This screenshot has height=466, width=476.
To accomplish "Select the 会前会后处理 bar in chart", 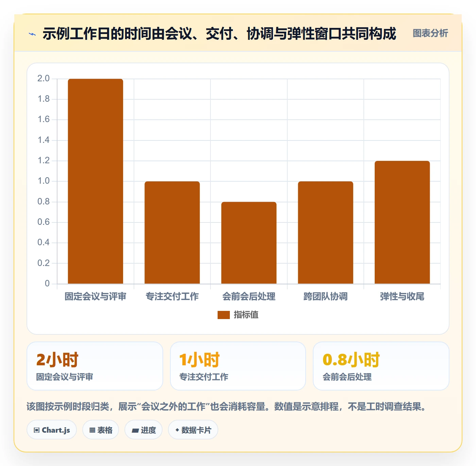I will [x=249, y=243].
